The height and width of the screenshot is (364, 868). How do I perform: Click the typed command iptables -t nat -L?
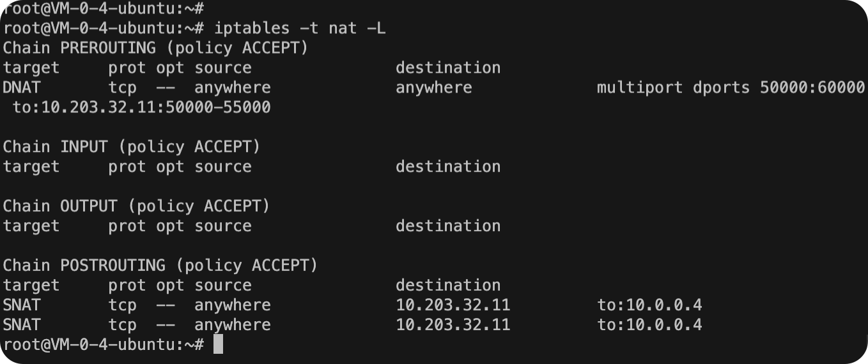[300, 28]
